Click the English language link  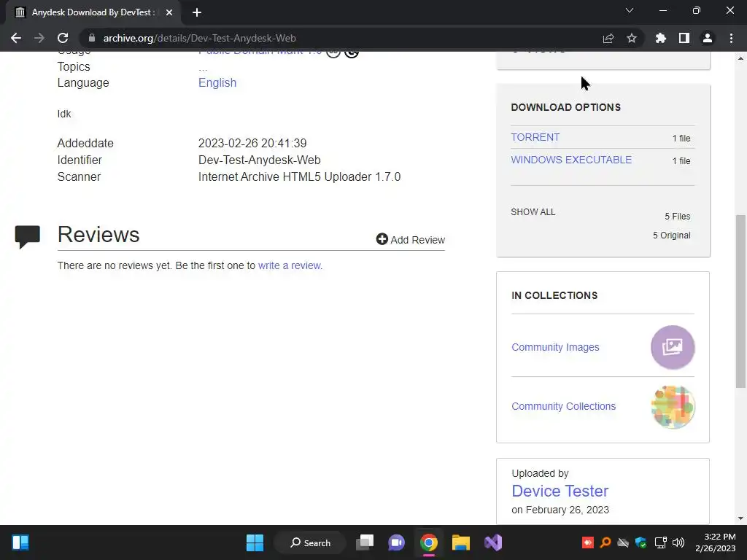[217, 83]
